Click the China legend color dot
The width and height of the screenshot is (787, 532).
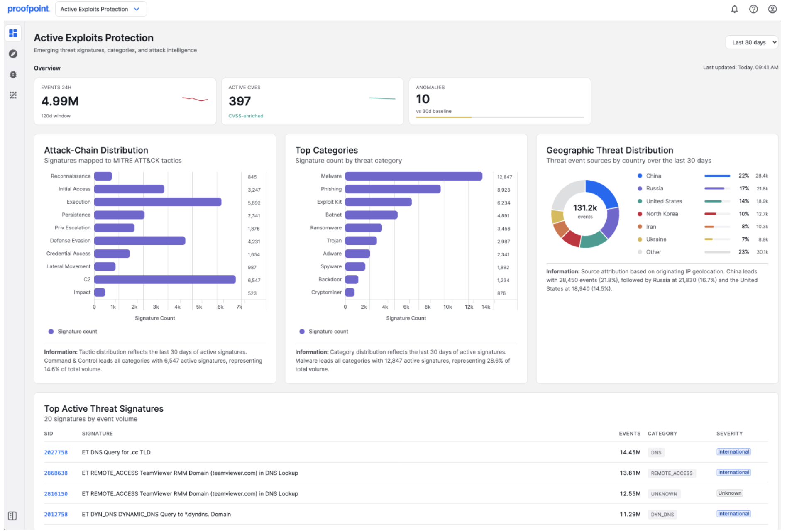pos(640,176)
